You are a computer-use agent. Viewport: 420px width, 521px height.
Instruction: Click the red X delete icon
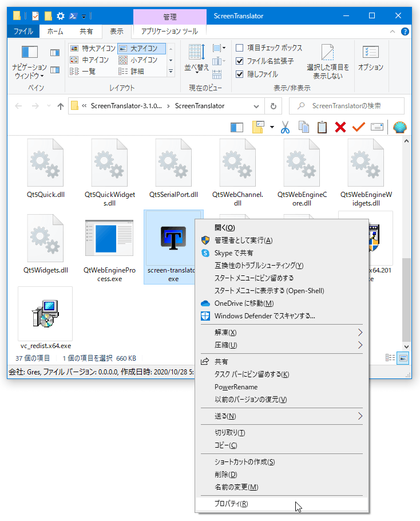[340, 127]
